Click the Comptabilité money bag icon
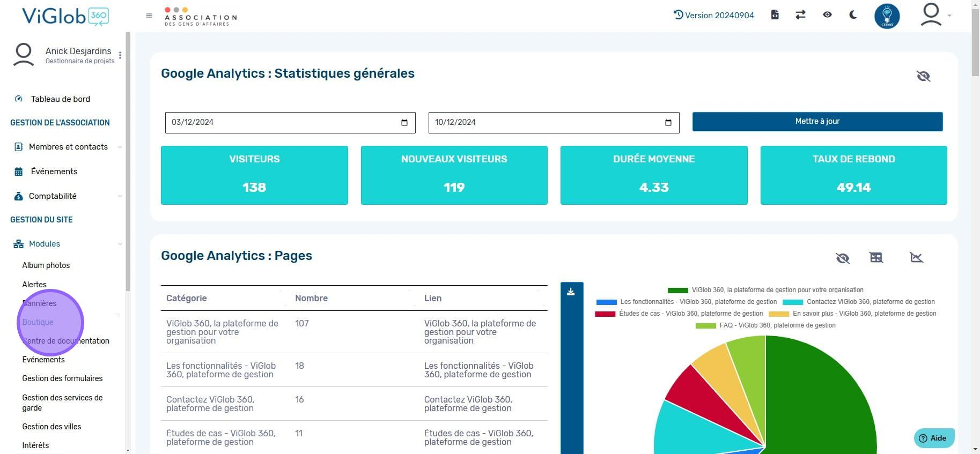 [x=19, y=196]
